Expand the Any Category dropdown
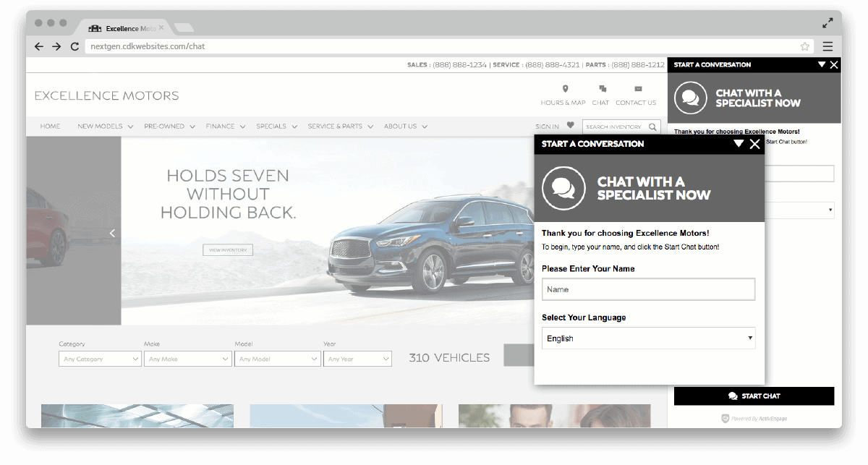This screenshot has height=465, width=868. (100, 359)
